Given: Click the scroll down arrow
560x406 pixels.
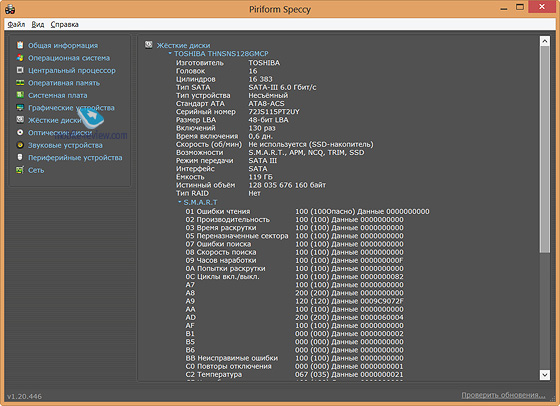Looking at the screenshot, I should pyautogui.click(x=545, y=375).
